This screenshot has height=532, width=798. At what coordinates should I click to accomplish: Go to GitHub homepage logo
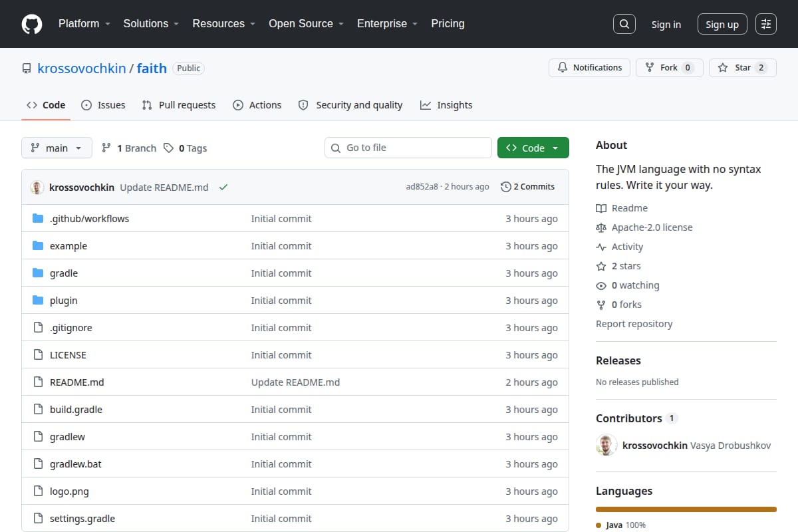pos(32,24)
